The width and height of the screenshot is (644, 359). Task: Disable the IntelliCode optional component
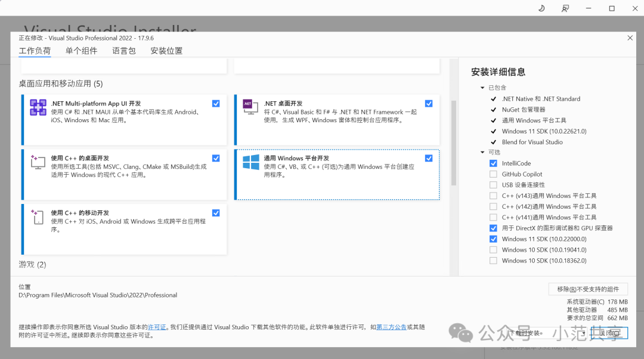[x=493, y=163]
